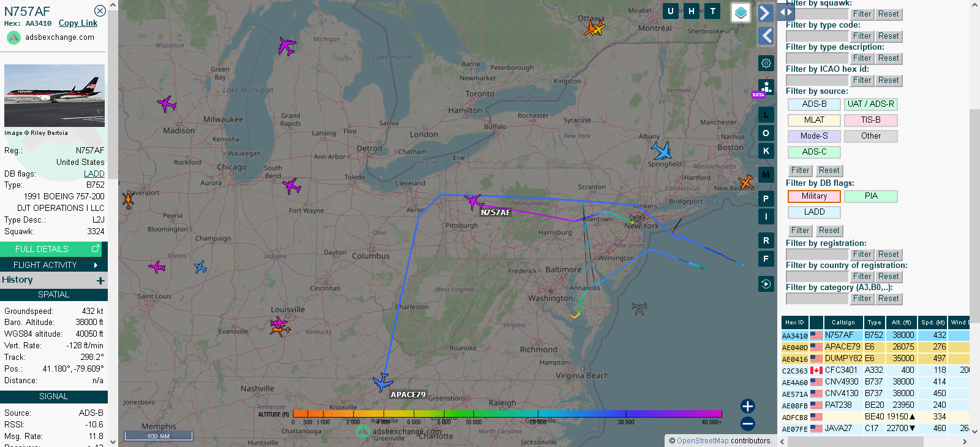Click the T map toggle button
Screen dimensions: 980x447
coord(712,11)
